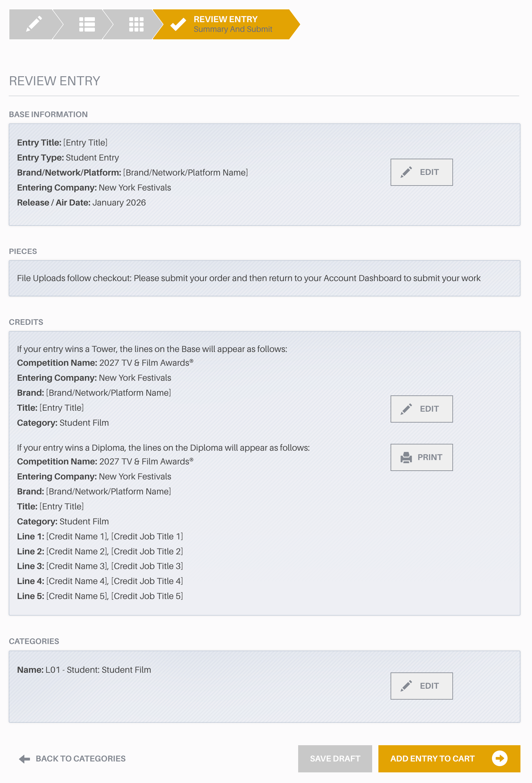Click the pencil icon in Categories Edit button
Image resolution: width=532 pixels, height=783 pixels.
[x=406, y=686]
